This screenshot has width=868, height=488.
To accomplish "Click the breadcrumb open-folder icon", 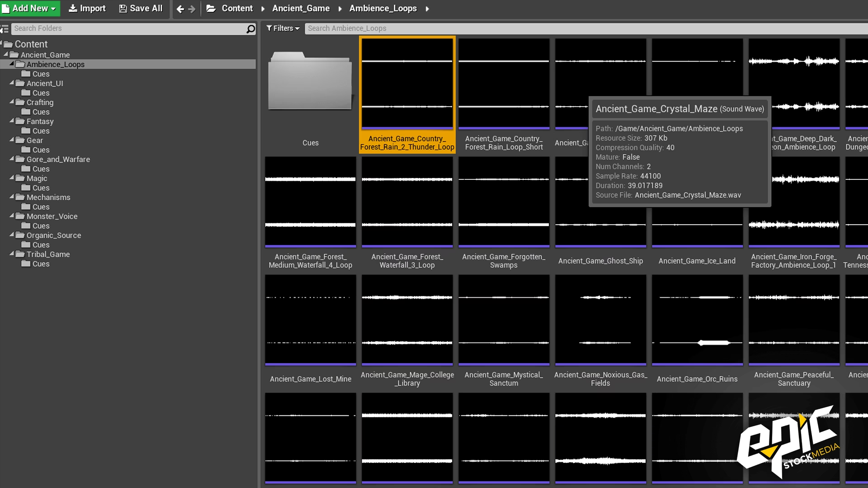I will [211, 9].
